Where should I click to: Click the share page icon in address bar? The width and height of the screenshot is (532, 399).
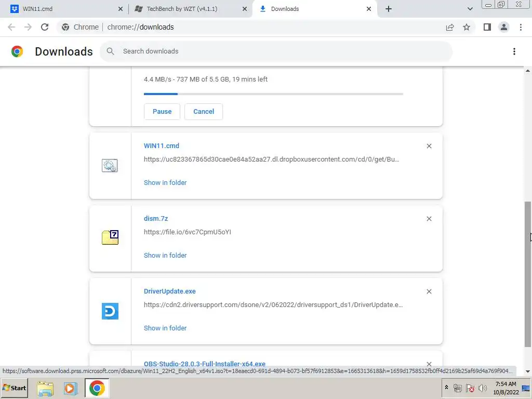450,27
